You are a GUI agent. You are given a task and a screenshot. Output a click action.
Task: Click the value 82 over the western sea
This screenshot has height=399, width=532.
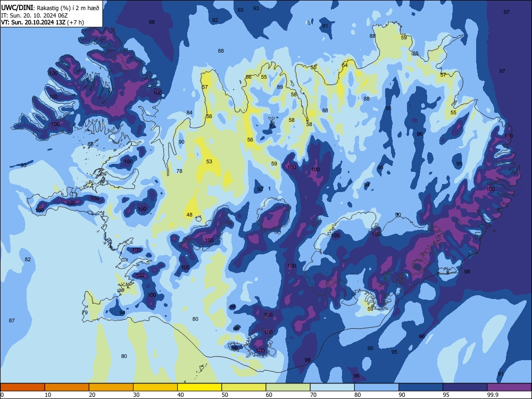tap(28, 259)
